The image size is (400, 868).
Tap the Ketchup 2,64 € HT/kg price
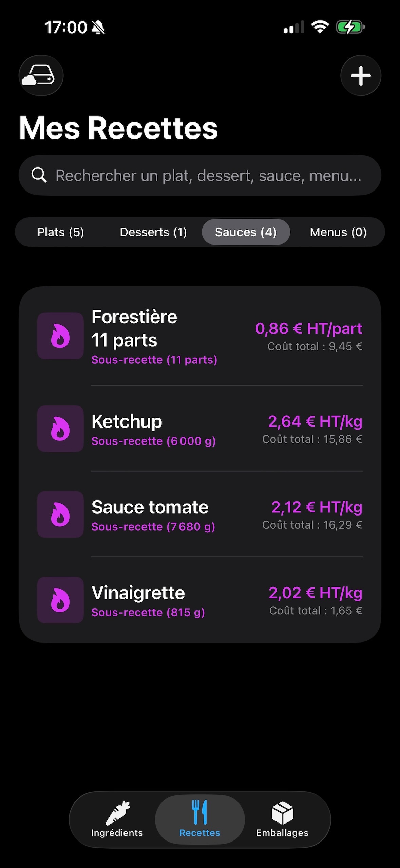[315, 421]
